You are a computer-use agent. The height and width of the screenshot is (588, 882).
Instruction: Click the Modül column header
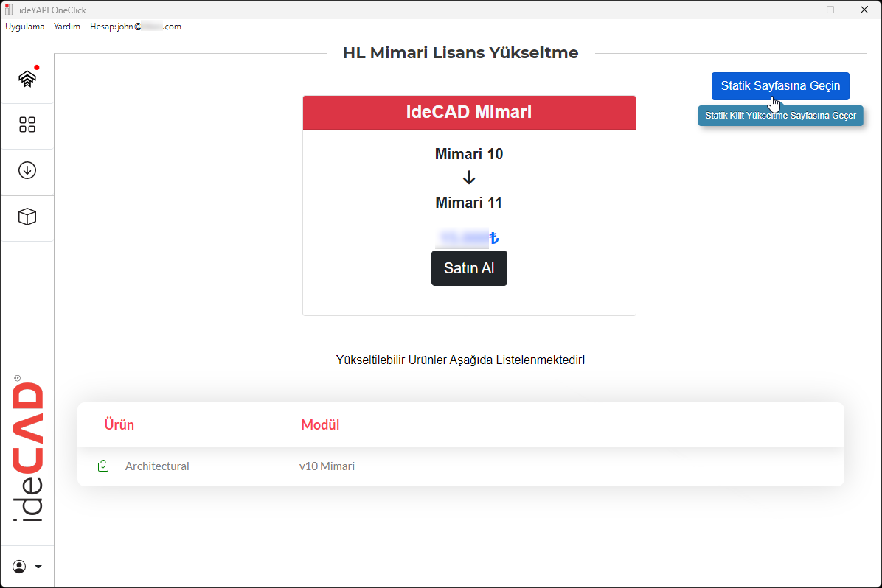click(320, 424)
